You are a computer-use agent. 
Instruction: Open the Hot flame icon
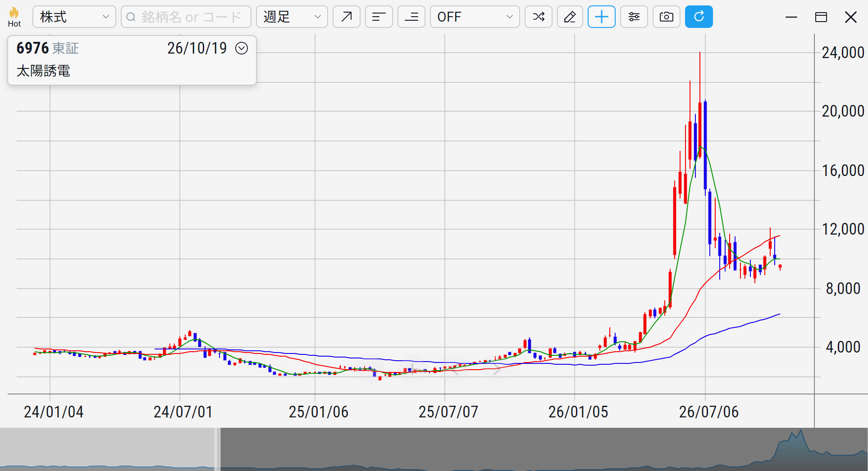(14, 17)
